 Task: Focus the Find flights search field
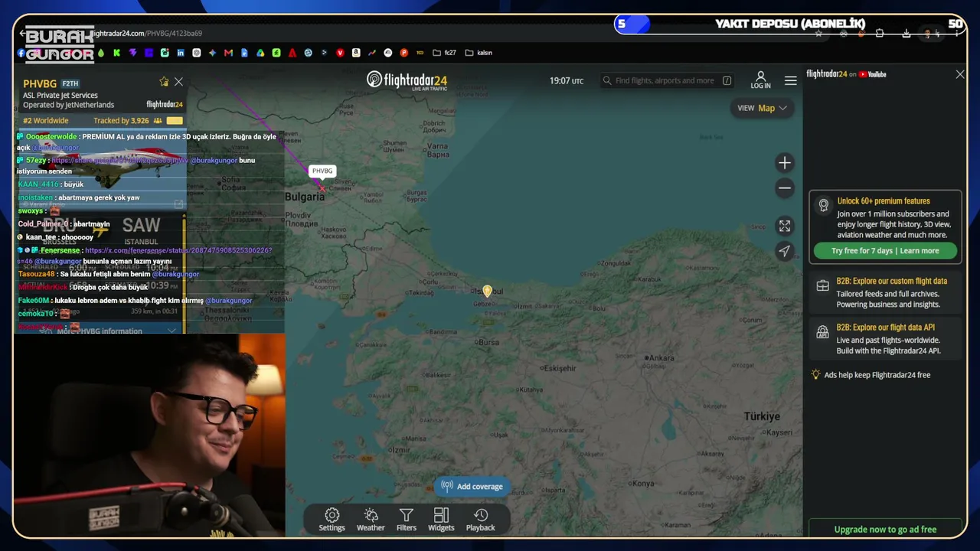tap(666, 80)
